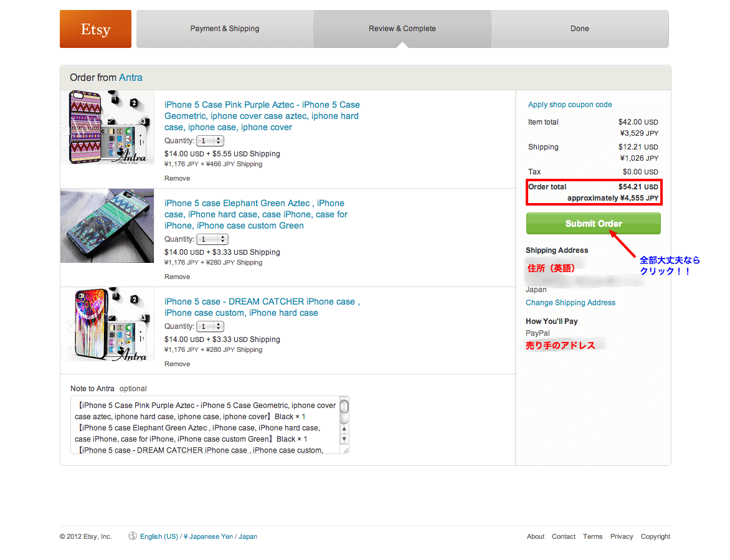
Task: Click the '¥1,176 JPY + ¥466 JPY Shipping' line
Action: [213, 164]
